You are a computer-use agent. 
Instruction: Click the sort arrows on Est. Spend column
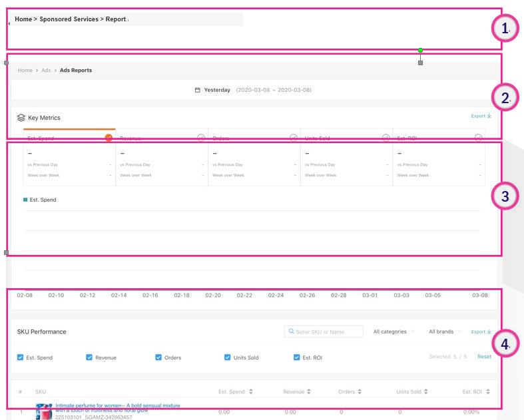click(250, 391)
